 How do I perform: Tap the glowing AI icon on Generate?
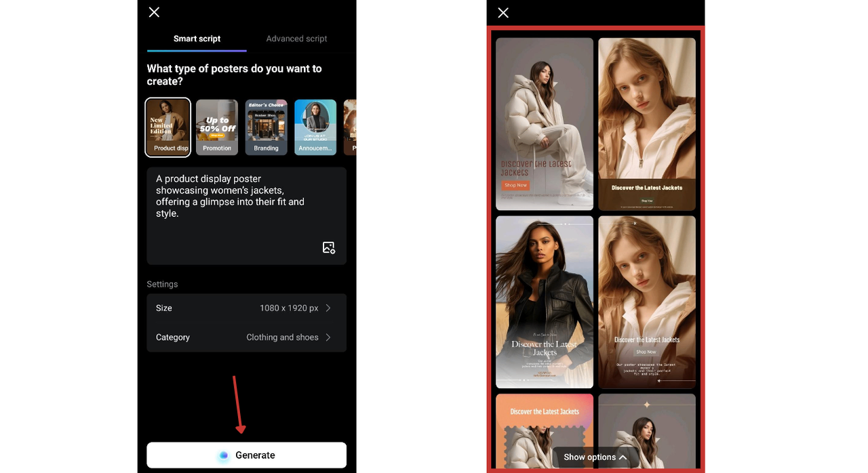224,455
